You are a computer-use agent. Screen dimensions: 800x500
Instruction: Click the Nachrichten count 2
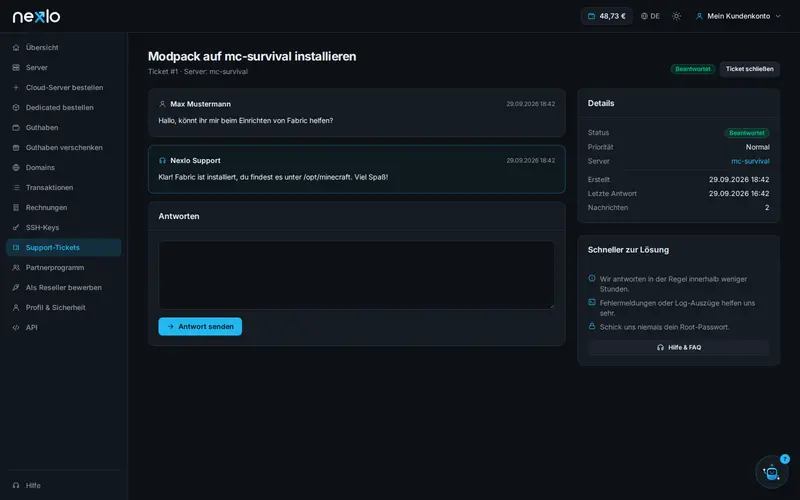coord(767,208)
